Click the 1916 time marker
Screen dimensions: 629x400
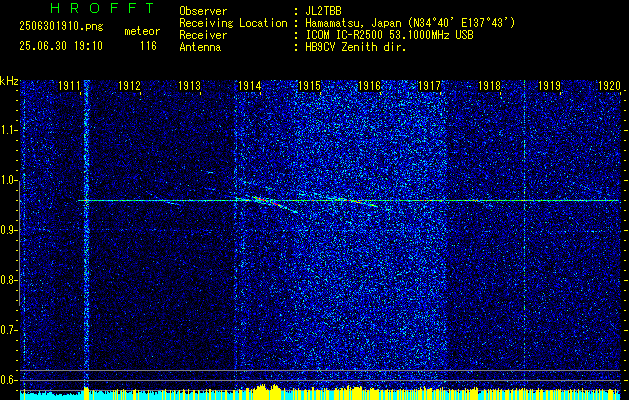[369, 85]
